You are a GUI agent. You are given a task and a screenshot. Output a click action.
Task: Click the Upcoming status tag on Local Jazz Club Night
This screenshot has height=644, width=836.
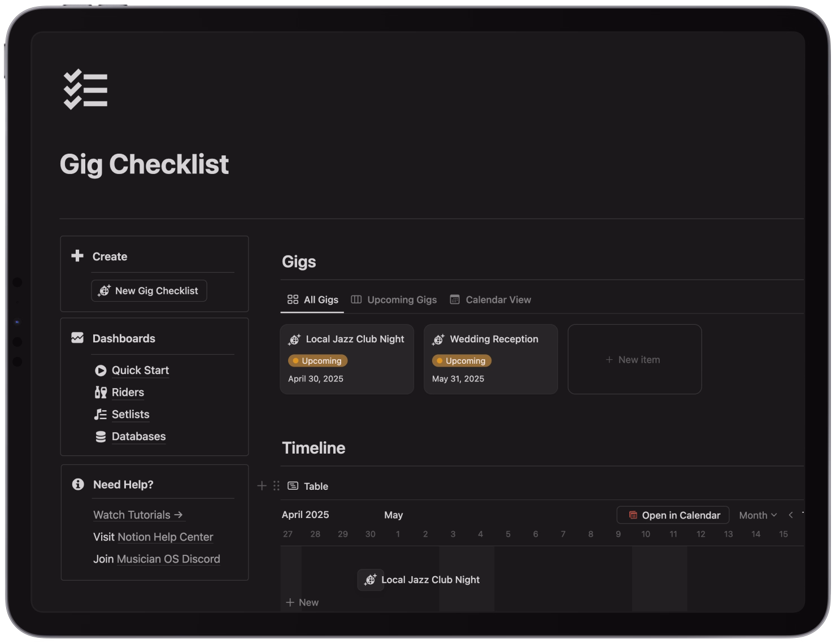pos(317,360)
